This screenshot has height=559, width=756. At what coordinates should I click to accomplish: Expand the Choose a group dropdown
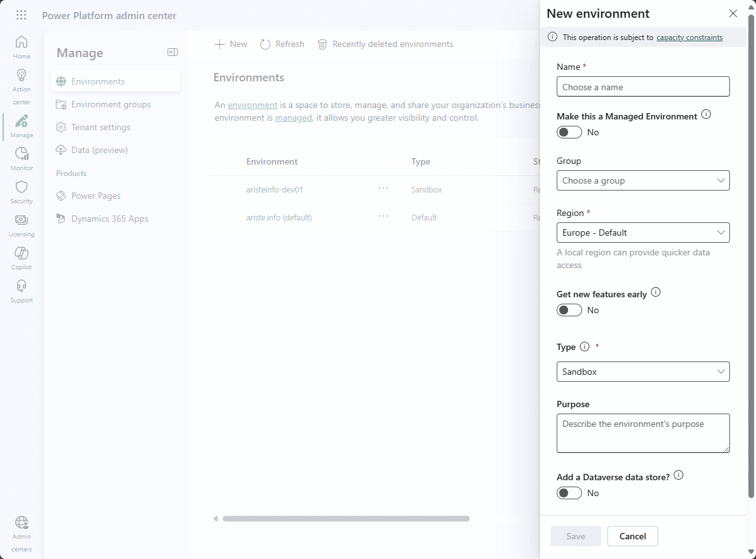coord(642,180)
